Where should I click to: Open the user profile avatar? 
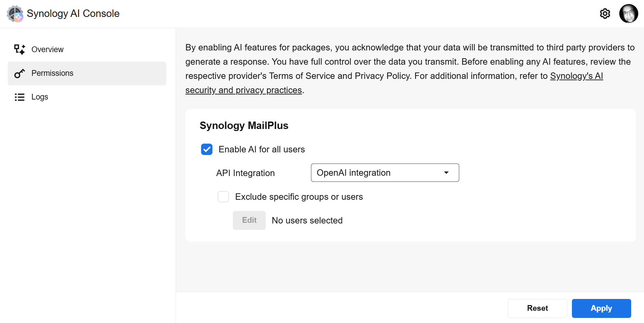point(628,14)
